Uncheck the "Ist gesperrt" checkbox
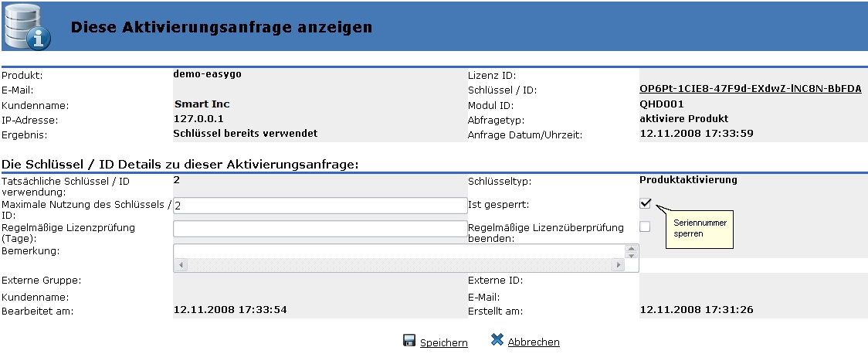Viewport: 868px width, 354px height. click(646, 204)
